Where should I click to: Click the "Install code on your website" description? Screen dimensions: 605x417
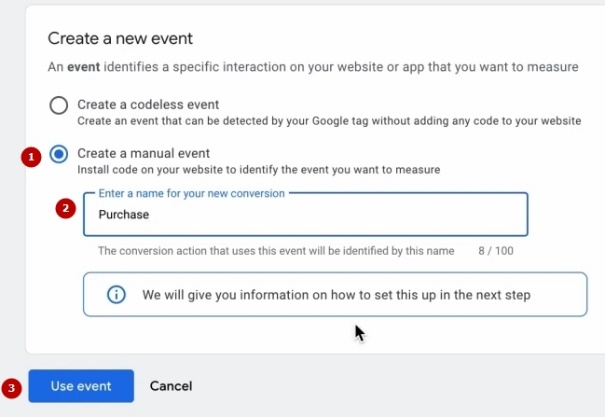tap(258, 170)
